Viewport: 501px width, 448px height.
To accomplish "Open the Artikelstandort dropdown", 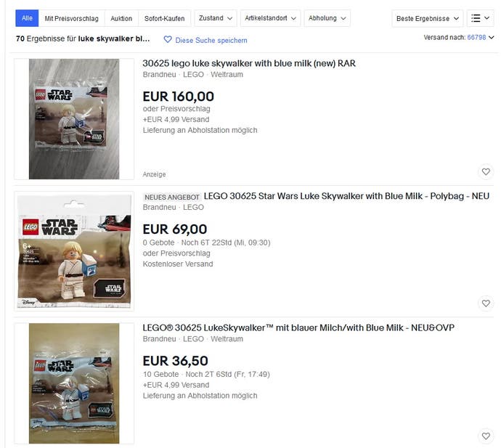I will pos(270,18).
